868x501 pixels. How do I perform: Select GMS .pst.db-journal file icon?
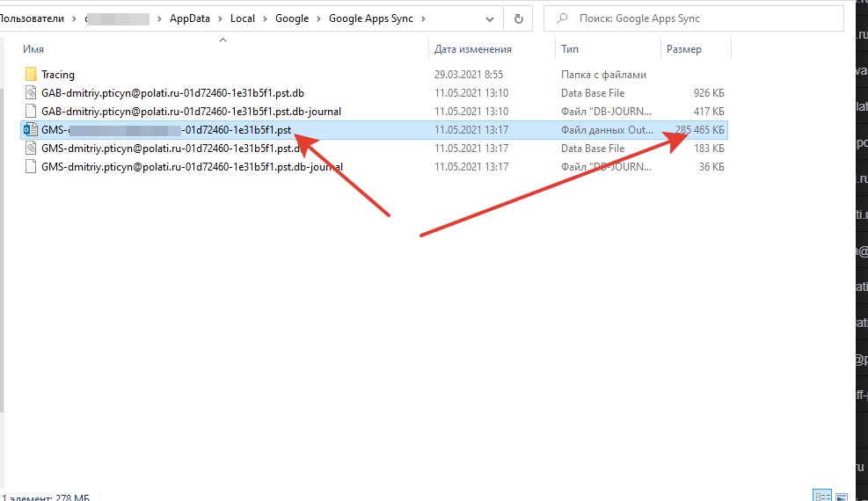click(x=31, y=166)
